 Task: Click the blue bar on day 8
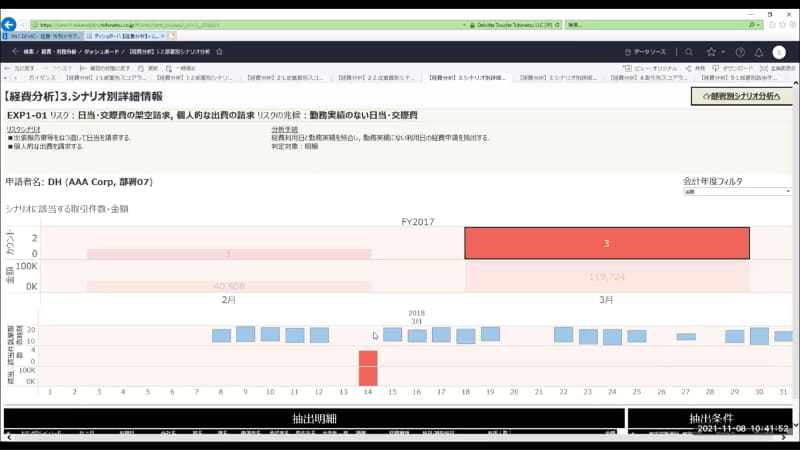[221, 335]
